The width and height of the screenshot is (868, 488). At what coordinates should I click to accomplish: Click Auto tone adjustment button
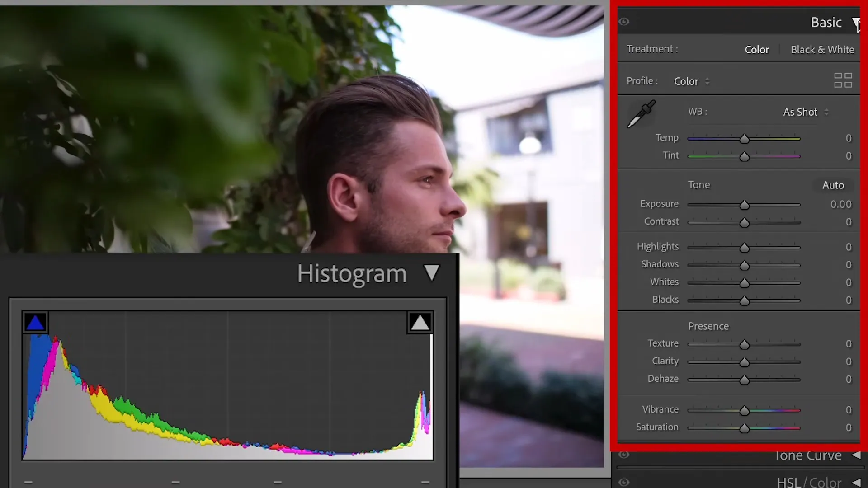pyautogui.click(x=833, y=184)
